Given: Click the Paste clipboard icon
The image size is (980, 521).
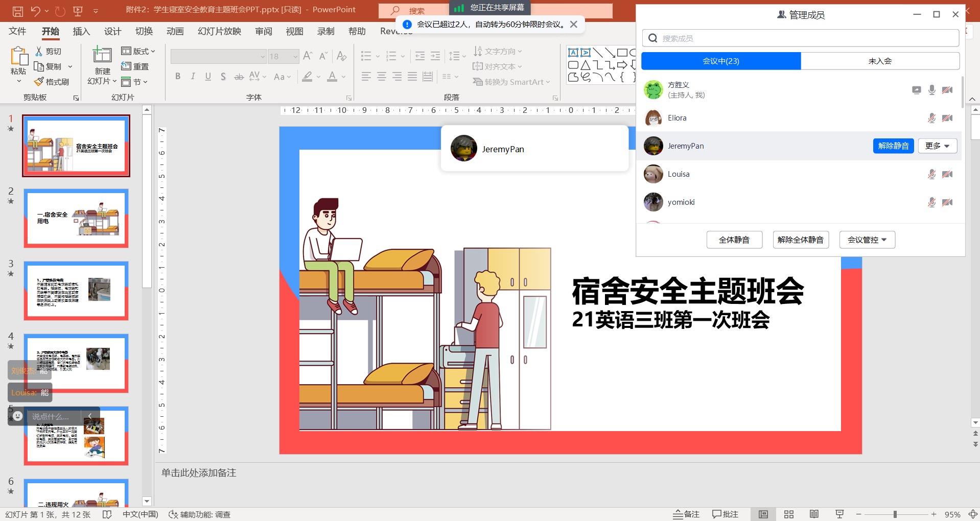Looking at the screenshot, I should pyautogui.click(x=19, y=57).
